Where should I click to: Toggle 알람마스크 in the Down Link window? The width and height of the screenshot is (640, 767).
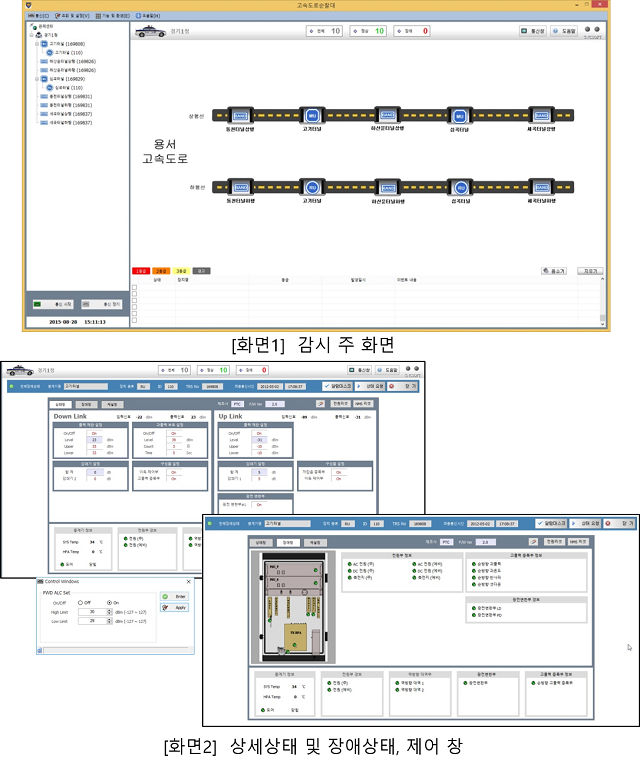(x=337, y=386)
